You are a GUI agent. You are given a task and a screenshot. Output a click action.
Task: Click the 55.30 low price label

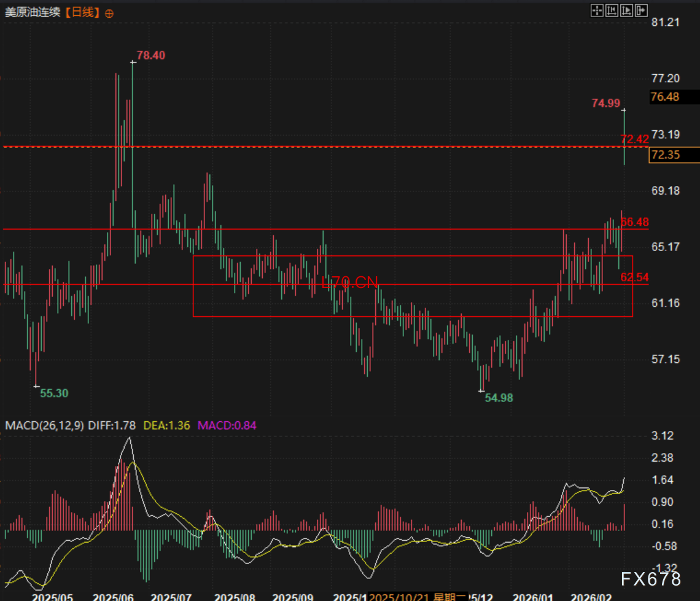click(54, 394)
